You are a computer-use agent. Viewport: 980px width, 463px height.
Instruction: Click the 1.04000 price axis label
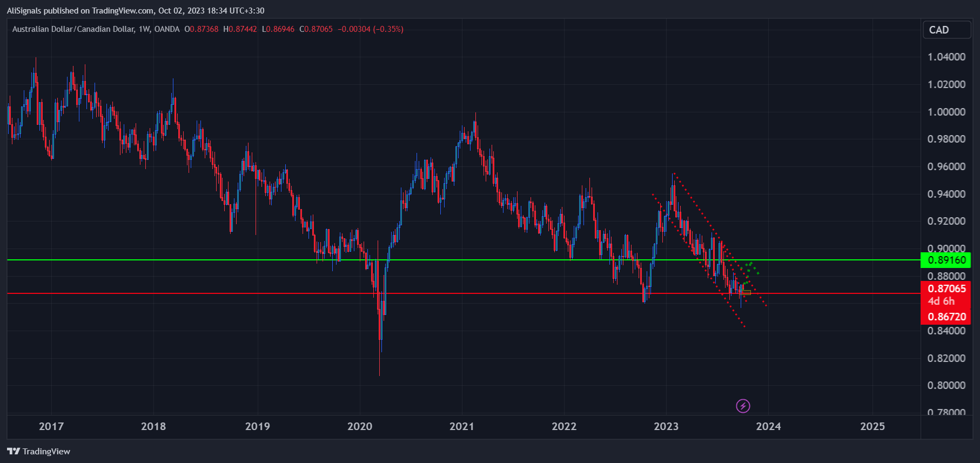(947, 57)
